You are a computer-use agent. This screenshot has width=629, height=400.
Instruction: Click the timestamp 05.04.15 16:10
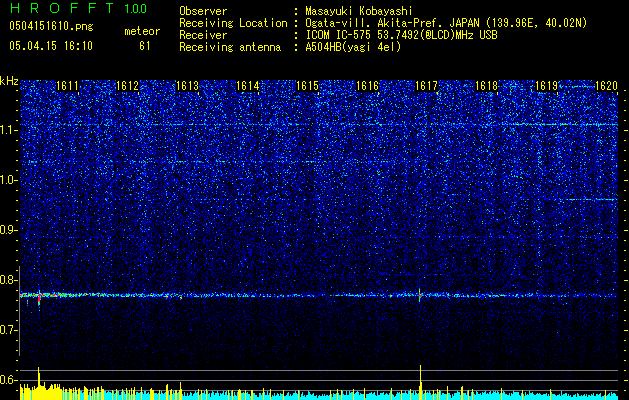[x=51, y=46]
